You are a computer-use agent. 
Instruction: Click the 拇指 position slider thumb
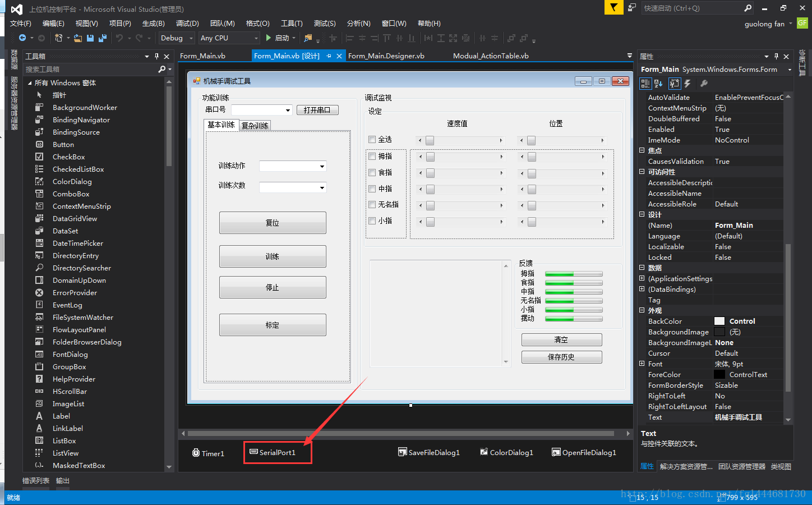pyautogui.click(x=532, y=157)
